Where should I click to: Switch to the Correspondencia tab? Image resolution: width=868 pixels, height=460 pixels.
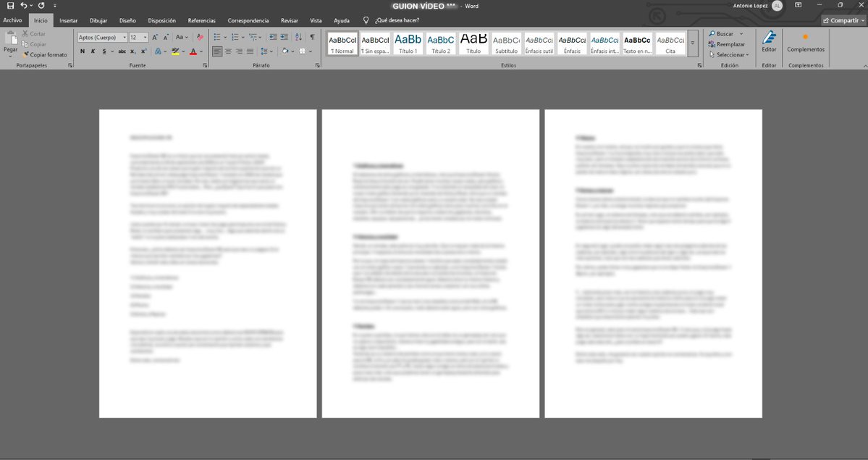tap(248, 20)
